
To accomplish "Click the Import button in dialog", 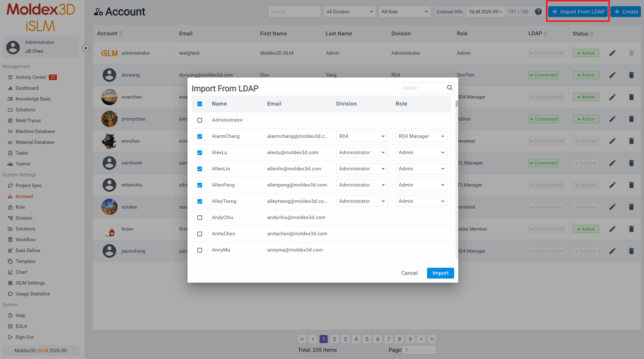I will point(440,273).
